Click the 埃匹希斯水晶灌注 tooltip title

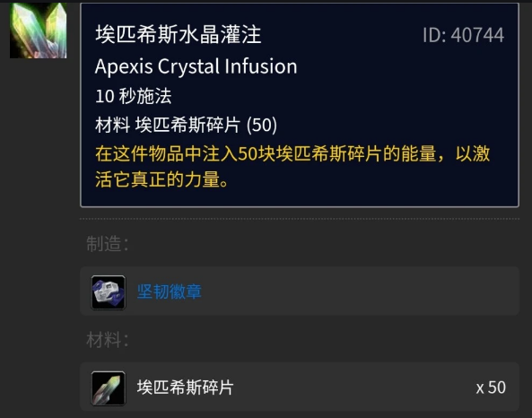(179, 35)
